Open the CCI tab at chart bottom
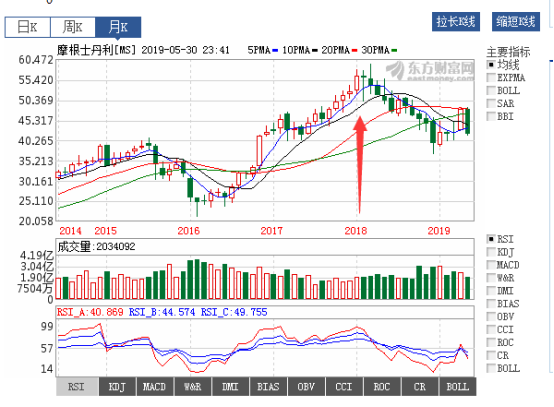The width and height of the screenshot is (554, 407). 344,387
